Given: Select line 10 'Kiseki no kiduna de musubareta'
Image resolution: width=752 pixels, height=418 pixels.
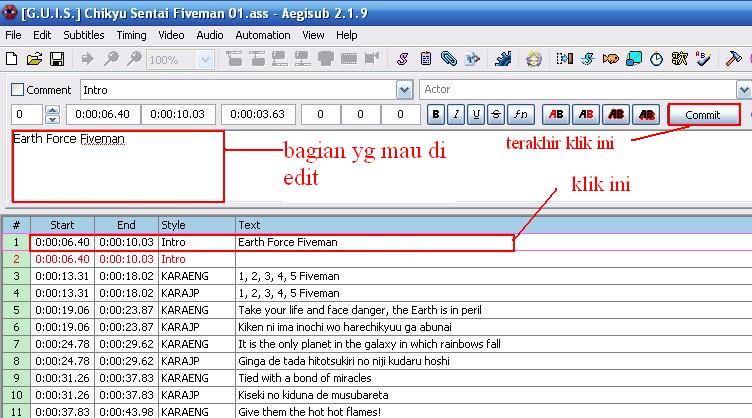Looking at the screenshot, I should (376, 395).
